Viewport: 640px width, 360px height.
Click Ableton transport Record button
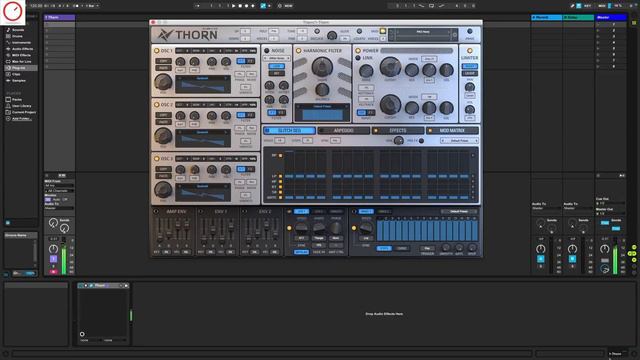[247, 6]
